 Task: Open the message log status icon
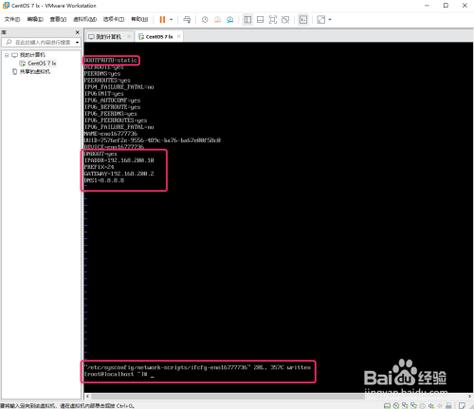(x=462, y=406)
